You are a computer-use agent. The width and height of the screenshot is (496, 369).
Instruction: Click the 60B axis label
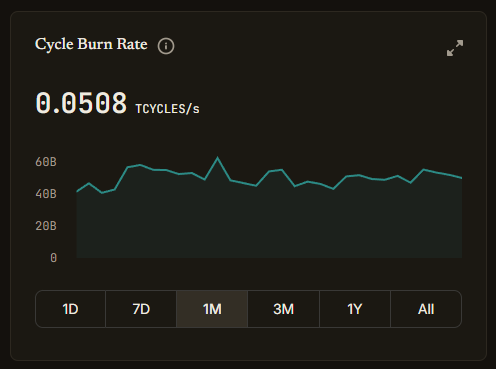[x=46, y=162]
